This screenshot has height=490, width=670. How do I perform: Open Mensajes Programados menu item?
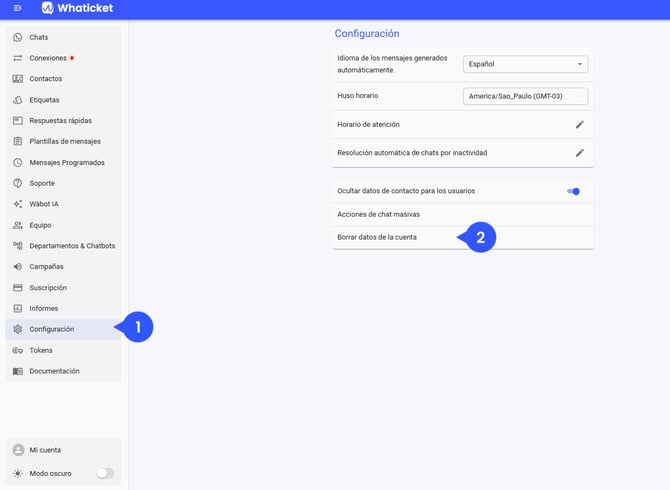click(64, 162)
